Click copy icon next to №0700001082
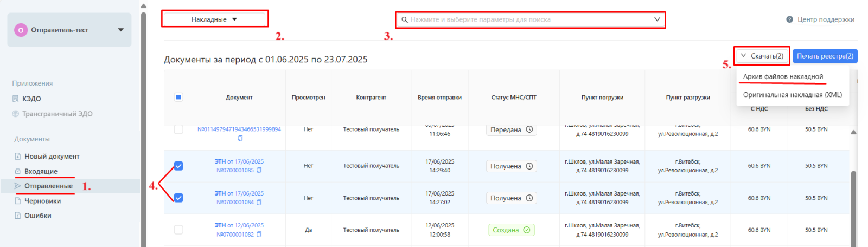The width and height of the screenshot is (868, 247). coord(259,235)
